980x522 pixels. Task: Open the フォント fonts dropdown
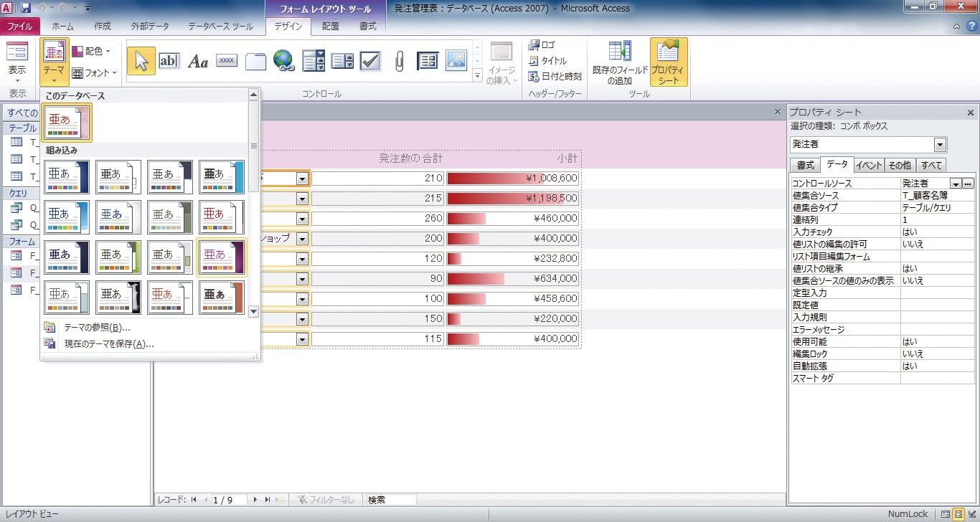(x=94, y=72)
